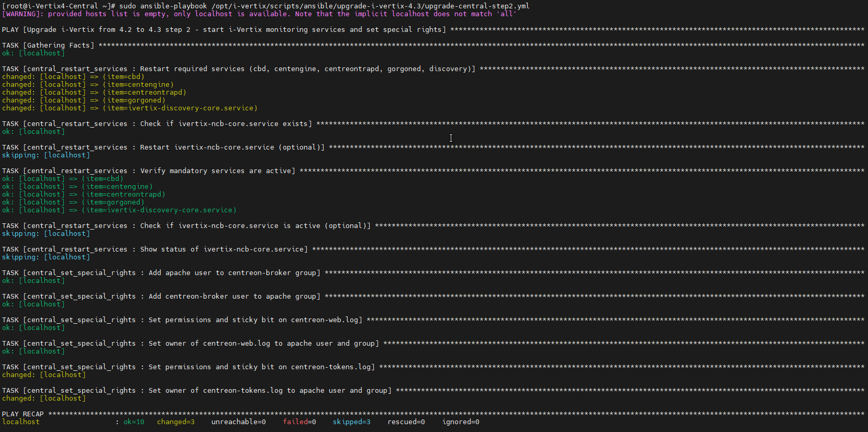Click 'Set owner of centreon-tokens.log' task line

click(433, 391)
